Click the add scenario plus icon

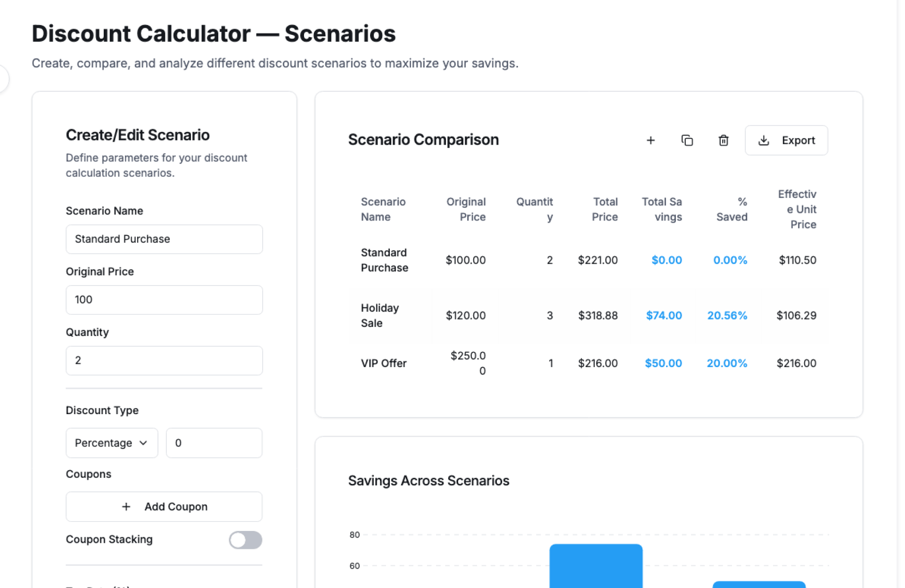[650, 140]
